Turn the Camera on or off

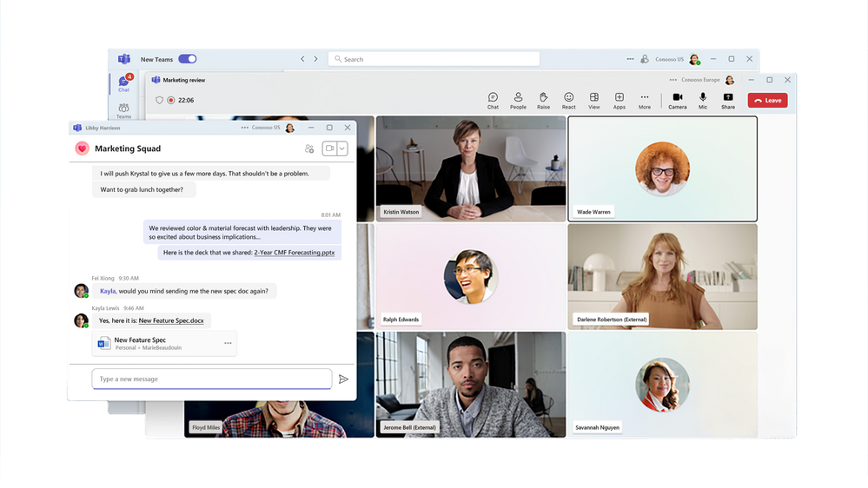(x=677, y=100)
